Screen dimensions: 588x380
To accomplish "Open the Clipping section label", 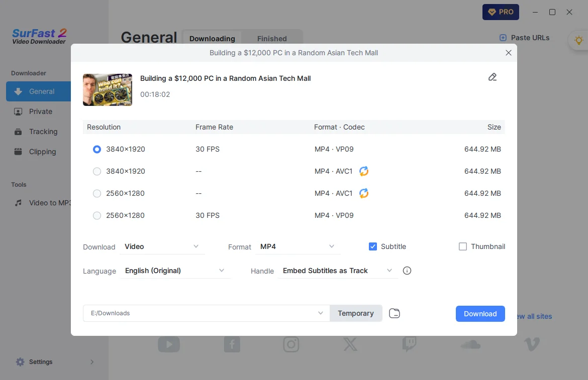I will [43, 152].
